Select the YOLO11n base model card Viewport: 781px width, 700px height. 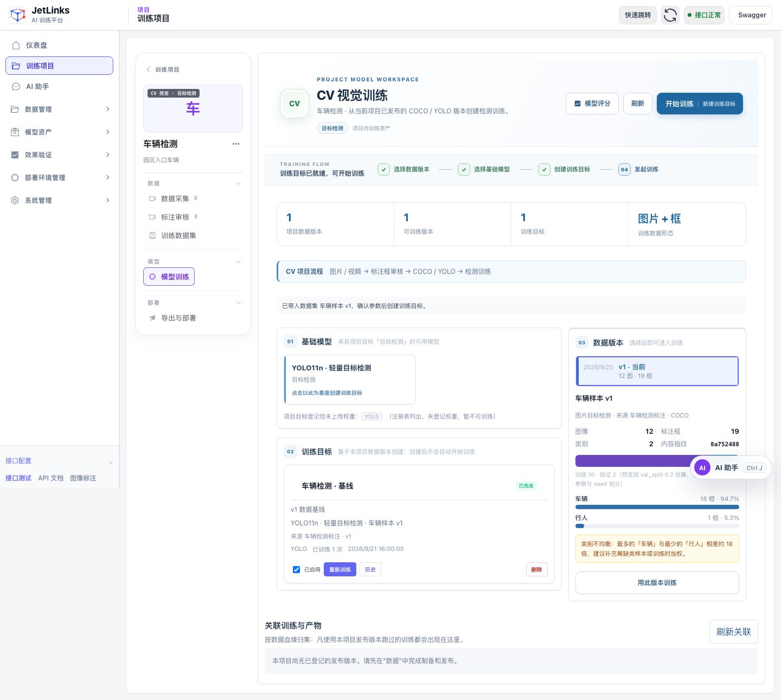click(350, 380)
